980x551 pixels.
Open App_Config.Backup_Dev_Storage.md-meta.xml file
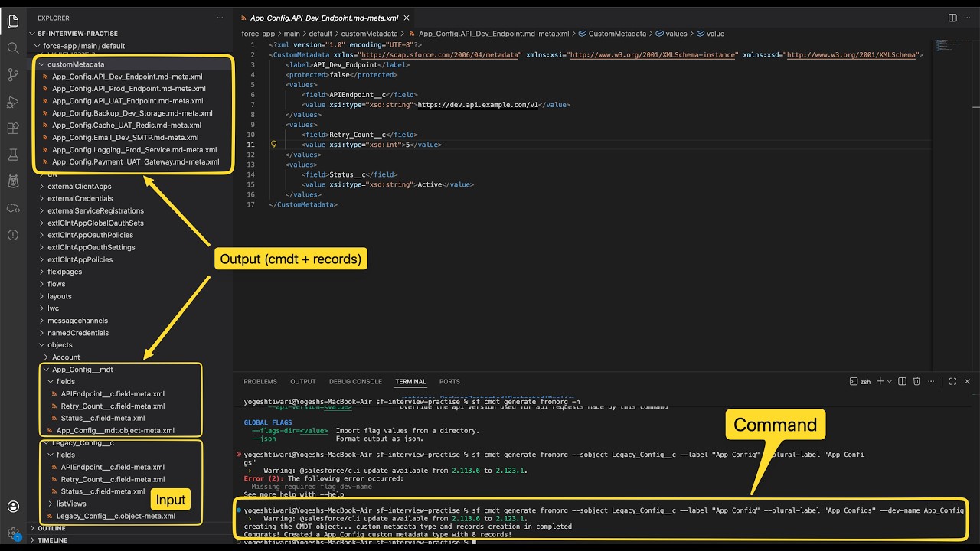[x=132, y=113]
